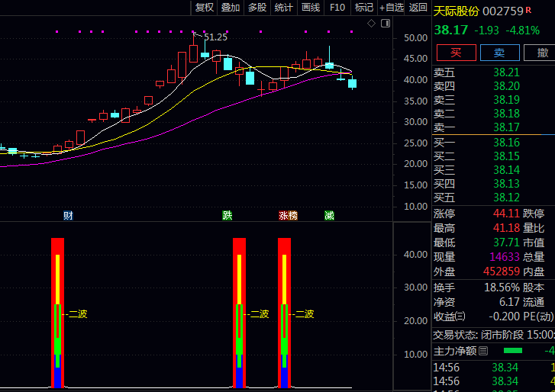
Task: Click the red 买 buy button
Action: click(x=457, y=53)
